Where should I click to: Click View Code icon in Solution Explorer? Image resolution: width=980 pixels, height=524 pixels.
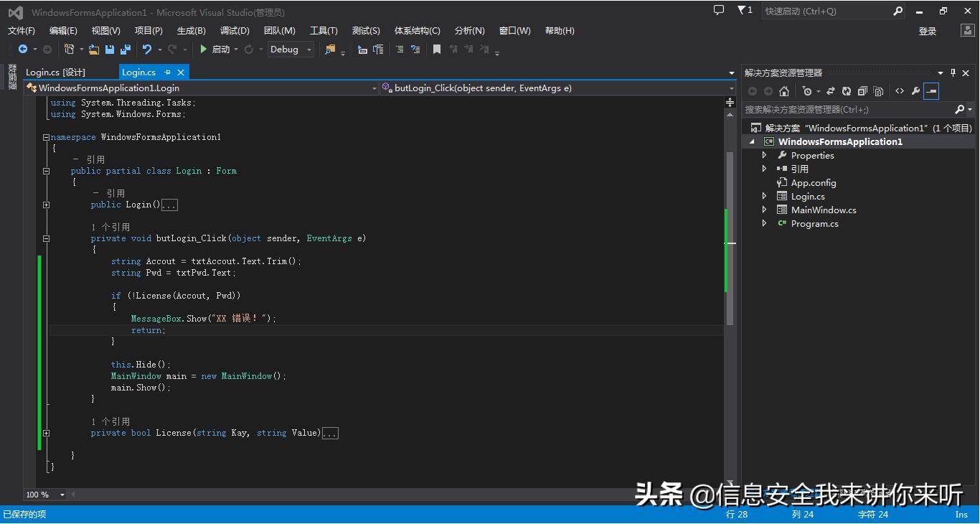tap(900, 91)
